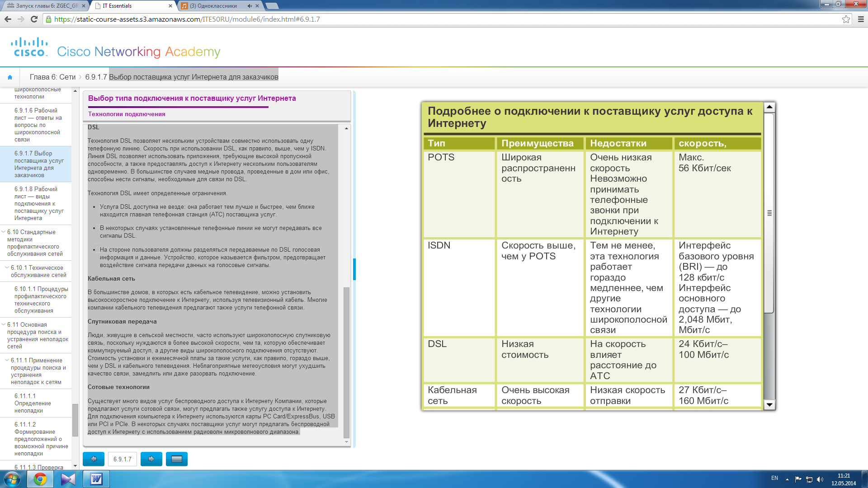Click the home icon in breadcrumb
The height and width of the screenshot is (488, 868).
pyautogui.click(x=10, y=77)
